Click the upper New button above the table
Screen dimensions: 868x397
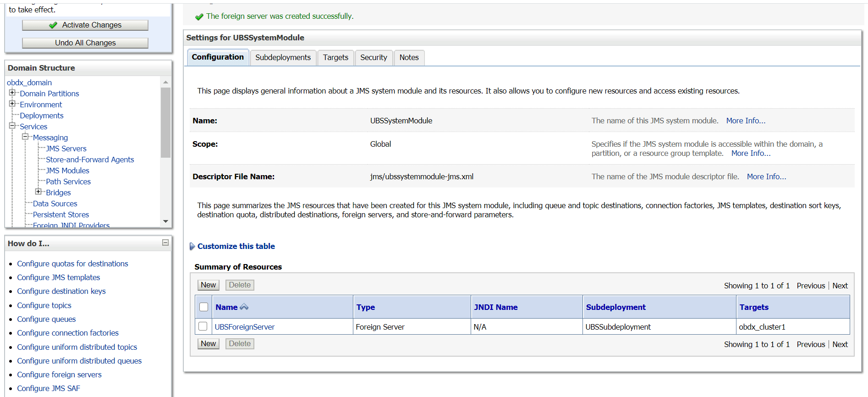click(x=209, y=285)
